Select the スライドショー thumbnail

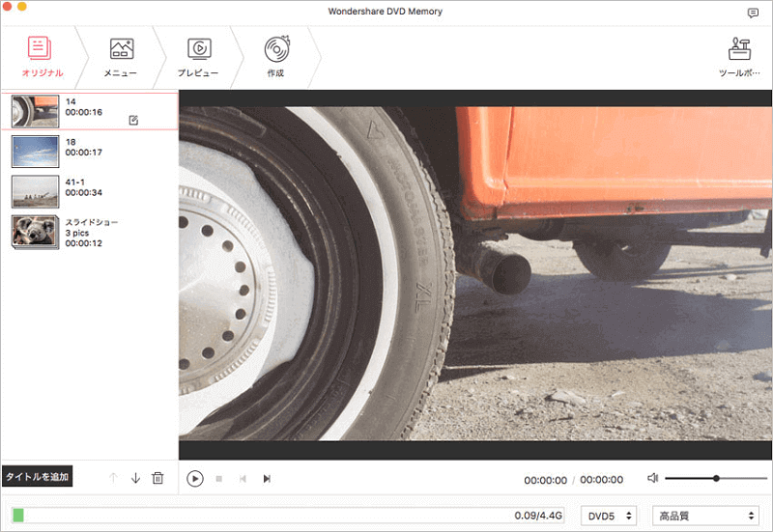tap(35, 232)
